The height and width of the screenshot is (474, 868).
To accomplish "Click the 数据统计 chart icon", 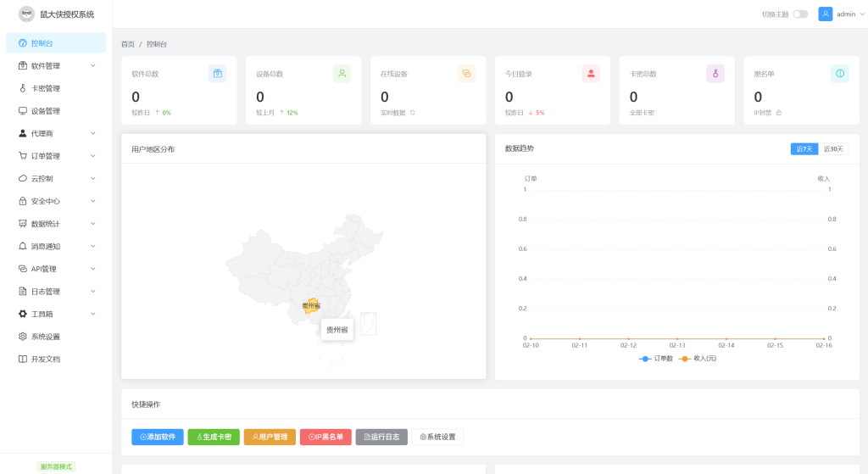I will (23, 224).
